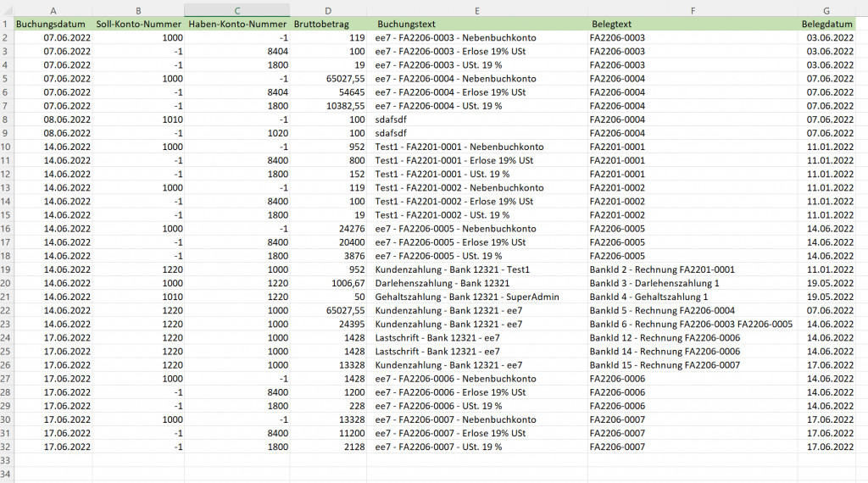Click 'sdafsdf' text in row 8

pos(391,119)
